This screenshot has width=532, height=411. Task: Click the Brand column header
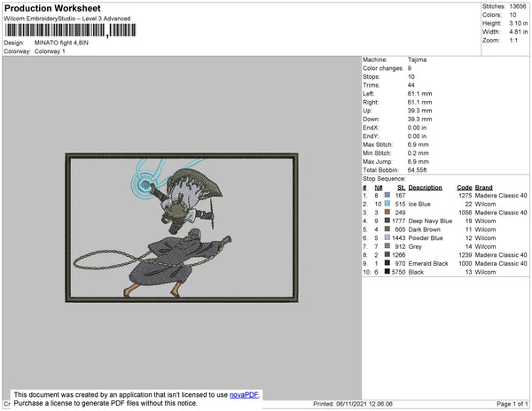(x=483, y=188)
